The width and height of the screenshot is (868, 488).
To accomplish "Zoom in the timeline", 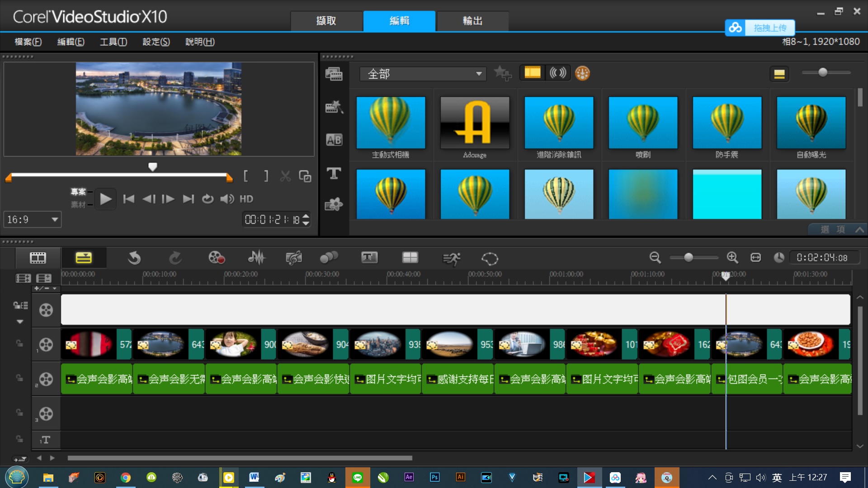I will [732, 258].
